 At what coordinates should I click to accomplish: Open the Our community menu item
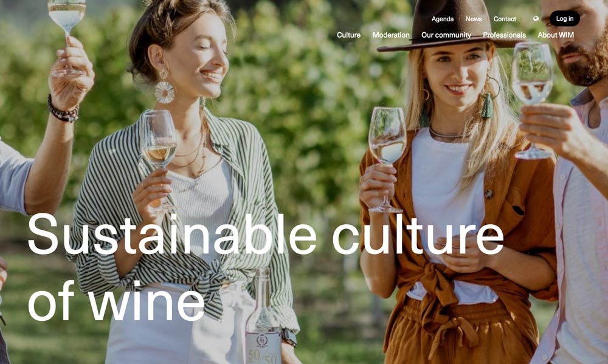[x=446, y=35]
